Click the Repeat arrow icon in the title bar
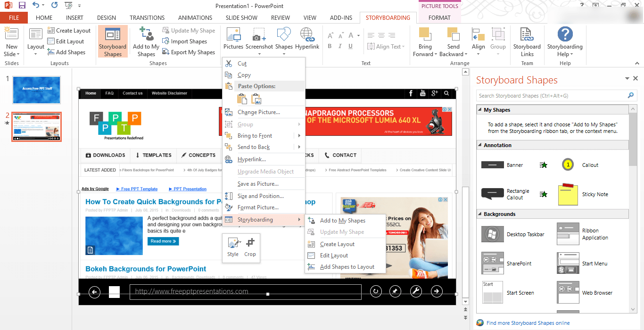 pos(54,6)
